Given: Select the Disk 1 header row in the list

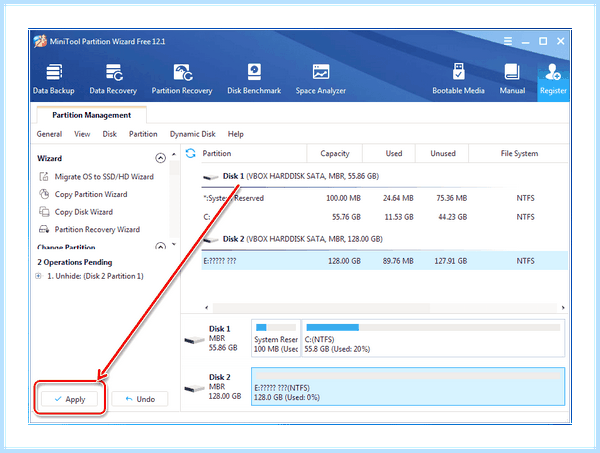Looking at the screenshot, I should [385, 176].
